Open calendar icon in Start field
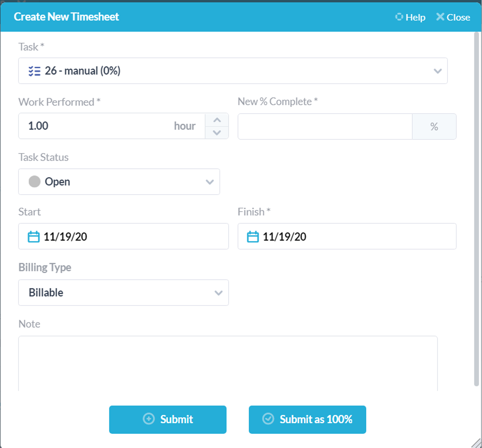Viewport: 482px width, 448px height. (x=33, y=237)
